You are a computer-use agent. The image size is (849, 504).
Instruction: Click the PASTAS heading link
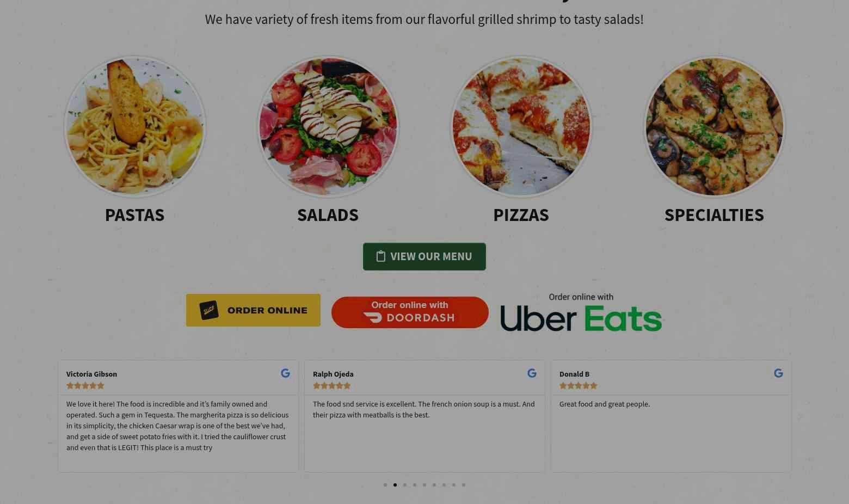tap(134, 215)
